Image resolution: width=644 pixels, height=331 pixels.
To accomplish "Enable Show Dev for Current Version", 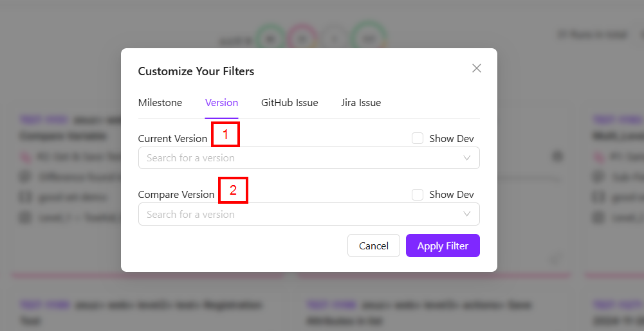I will pyautogui.click(x=418, y=138).
